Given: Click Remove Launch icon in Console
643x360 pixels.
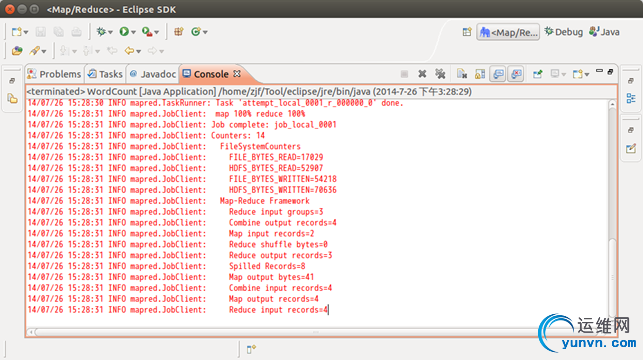Looking at the screenshot, I should 422,74.
